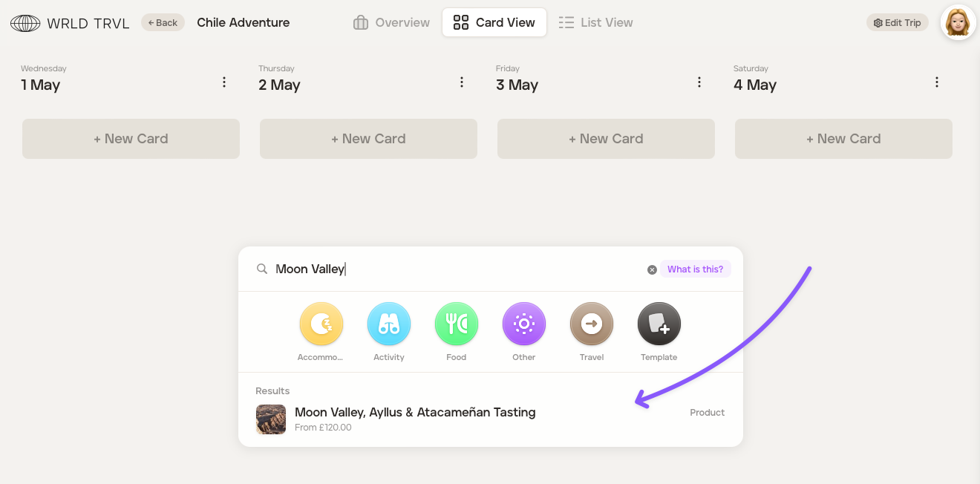Open the user profile avatar
Image resolution: width=980 pixels, height=484 pixels.
pos(958,22)
